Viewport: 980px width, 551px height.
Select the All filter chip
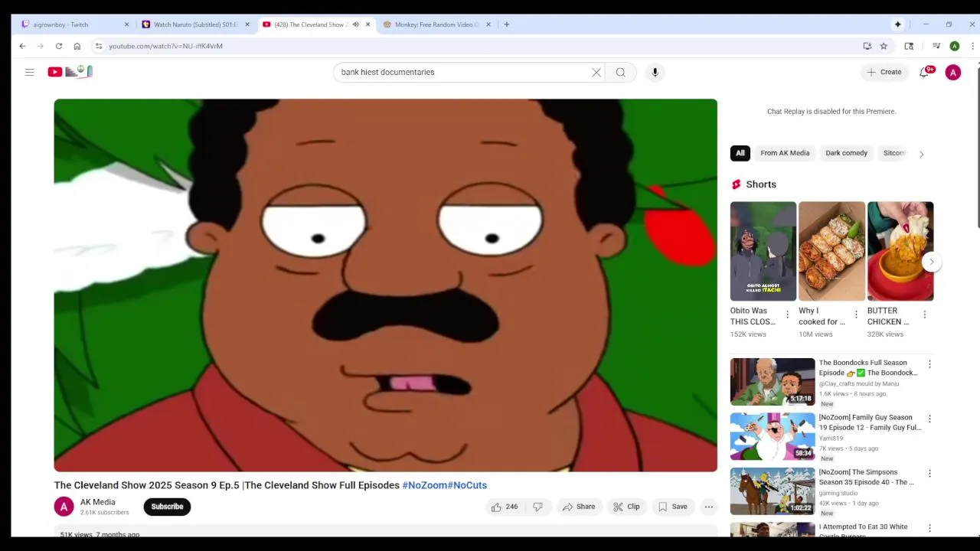[x=740, y=153]
